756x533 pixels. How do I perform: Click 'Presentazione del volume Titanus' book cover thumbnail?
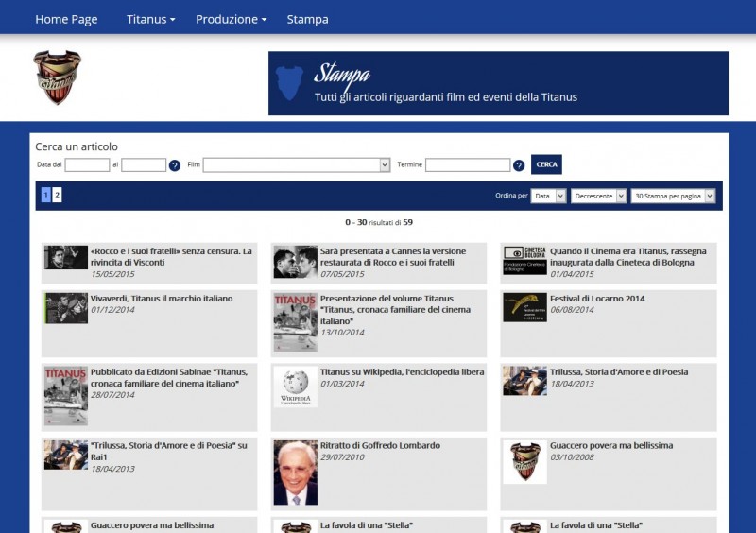[296, 322]
